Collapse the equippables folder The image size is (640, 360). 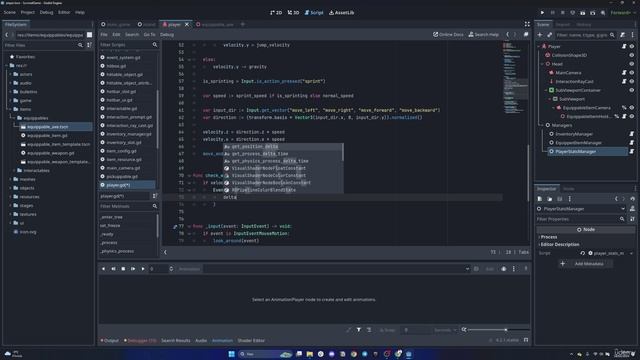[14, 118]
